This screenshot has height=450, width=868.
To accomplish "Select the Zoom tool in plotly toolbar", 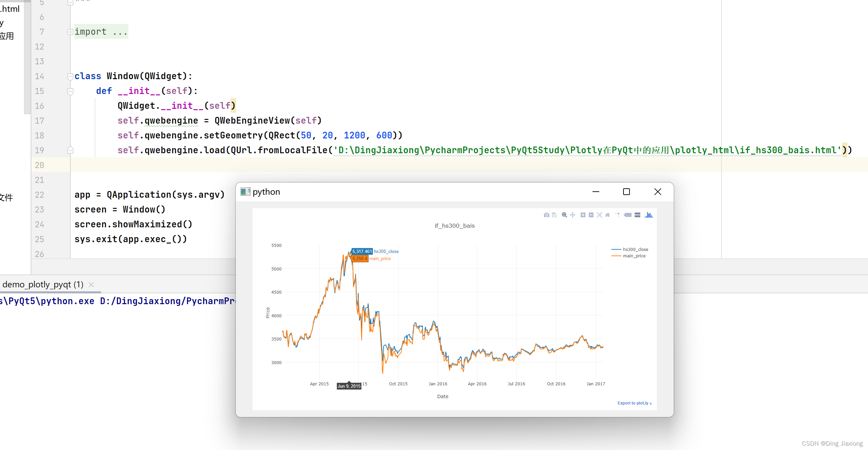I will click(565, 215).
